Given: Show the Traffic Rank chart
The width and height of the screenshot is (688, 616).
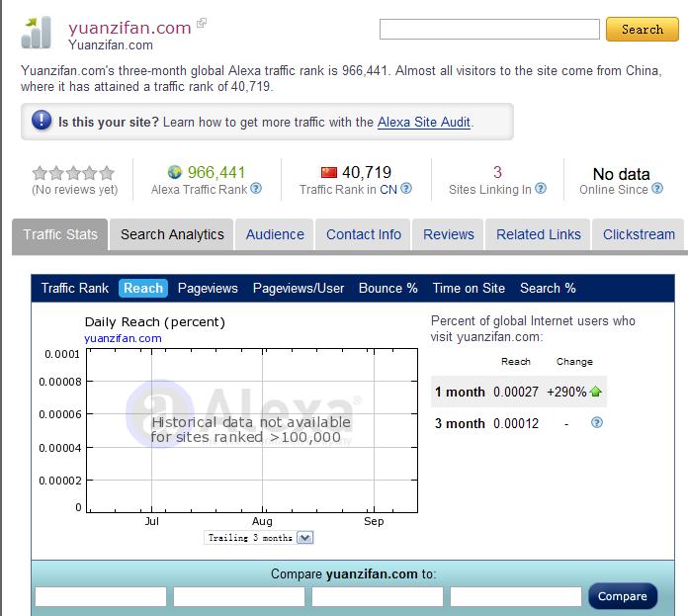Looking at the screenshot, I should coord(75,288).
